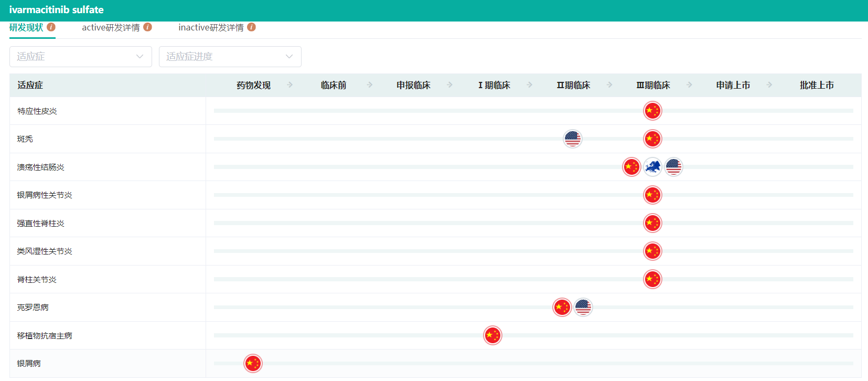Click the Europe flag in the 溃疡性结肠炎 row
This screenshot has height=381, width=868.
tap(652, 167)
